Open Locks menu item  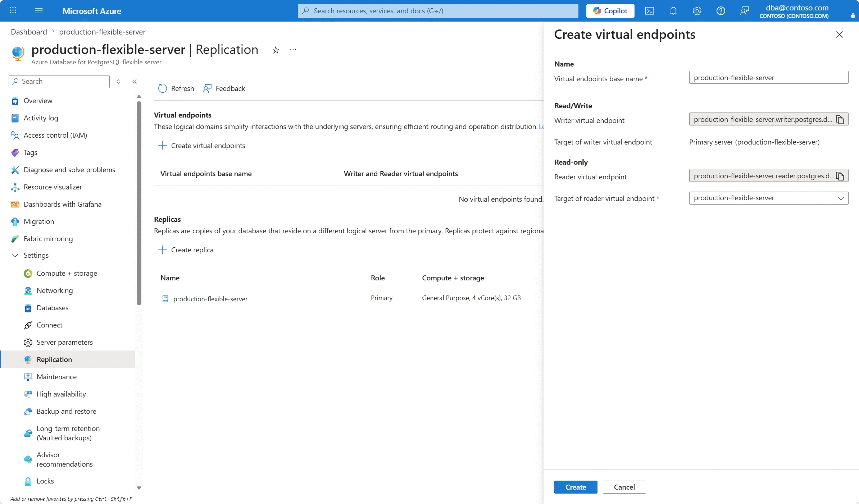[45, 481]
